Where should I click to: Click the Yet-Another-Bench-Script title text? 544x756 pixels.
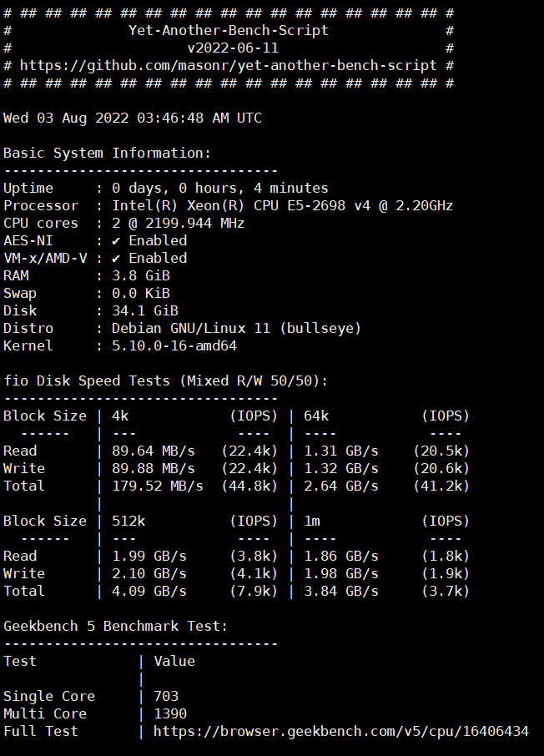click(228, 30)
